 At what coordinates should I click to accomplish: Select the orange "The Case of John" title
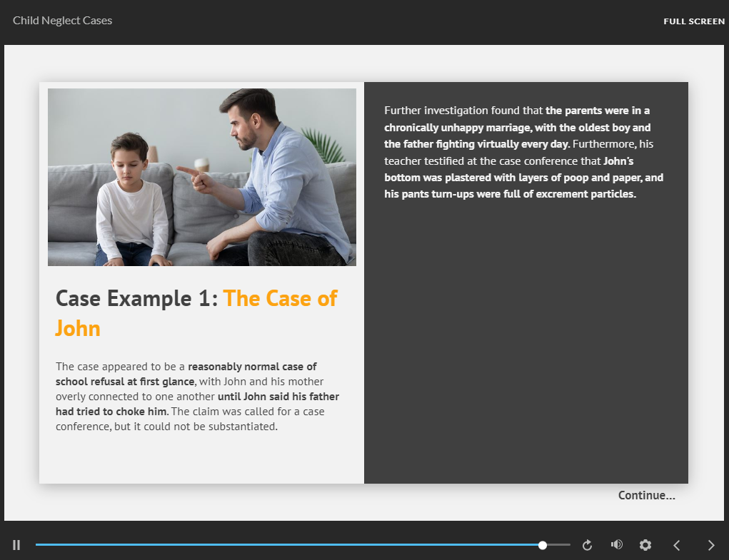point(280,298)
